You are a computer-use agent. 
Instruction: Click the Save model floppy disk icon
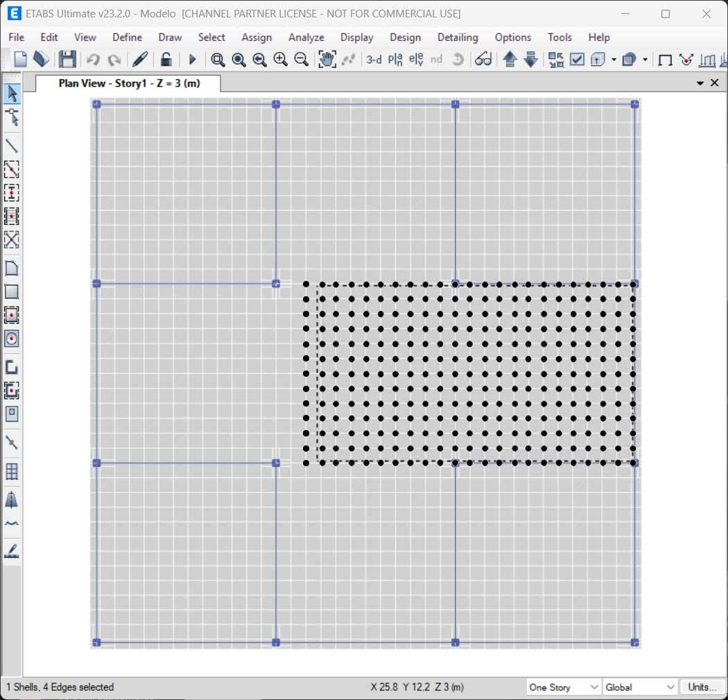(x=67, y=60)
